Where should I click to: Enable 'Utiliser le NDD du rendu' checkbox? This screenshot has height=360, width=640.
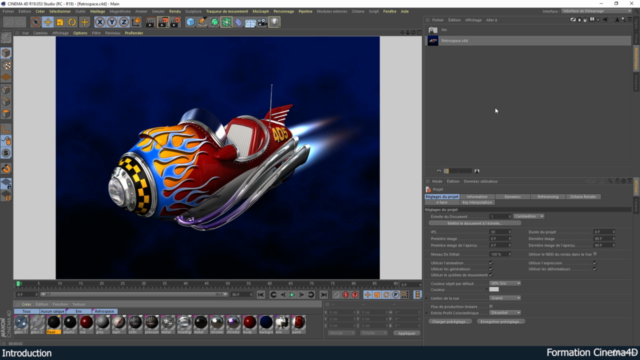click(x=595, y=254)
